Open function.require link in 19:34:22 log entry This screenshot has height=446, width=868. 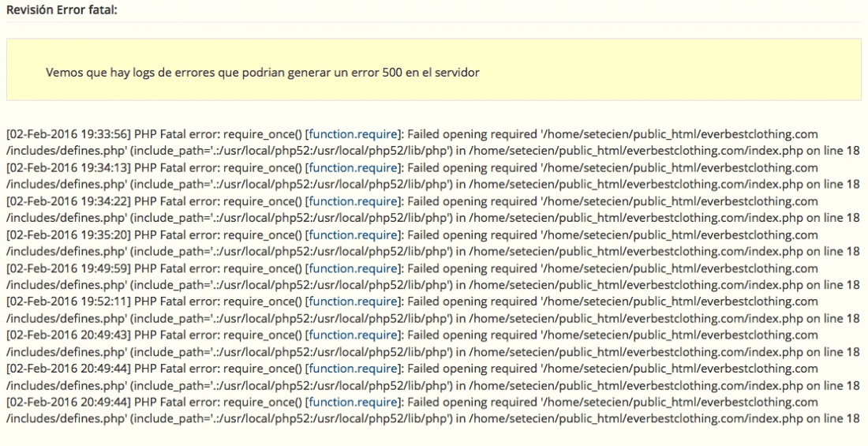point(354,201)
